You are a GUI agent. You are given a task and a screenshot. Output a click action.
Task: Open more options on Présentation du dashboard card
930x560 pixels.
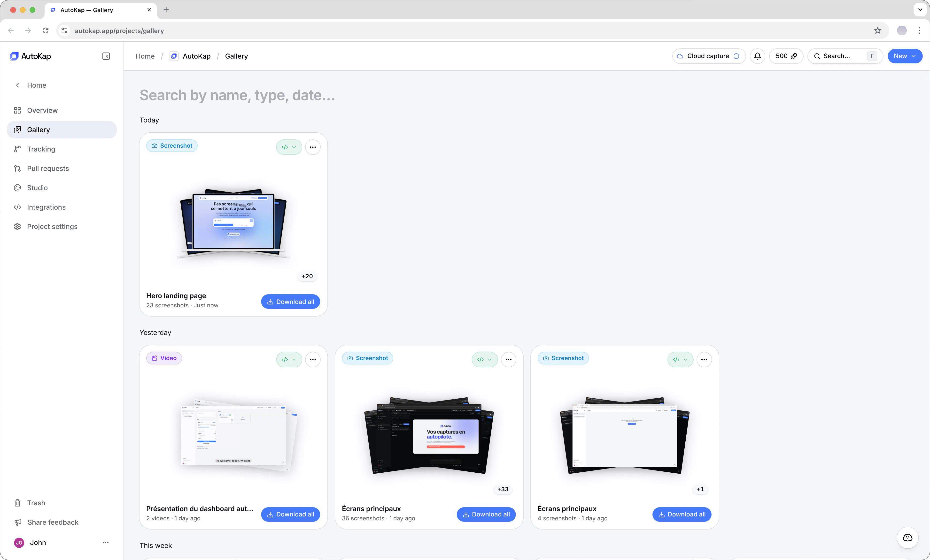click(x=313, y=360)
